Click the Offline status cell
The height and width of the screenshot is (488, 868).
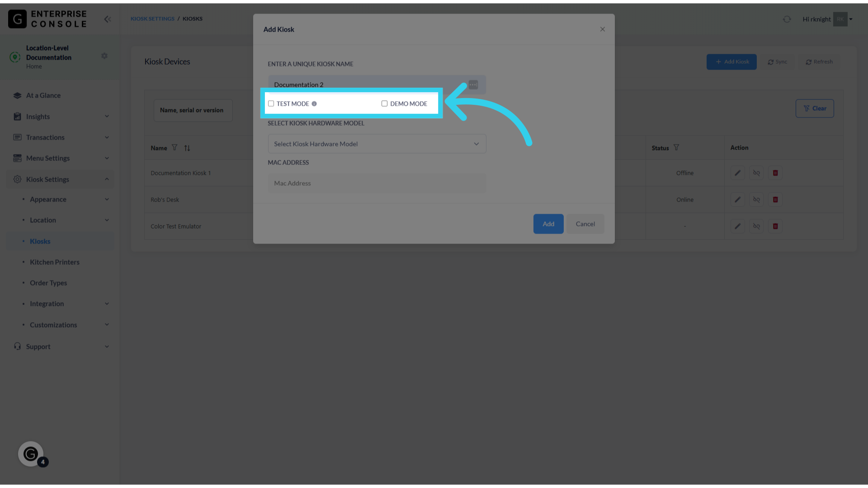pyautogui.click(x=684, y=173)
